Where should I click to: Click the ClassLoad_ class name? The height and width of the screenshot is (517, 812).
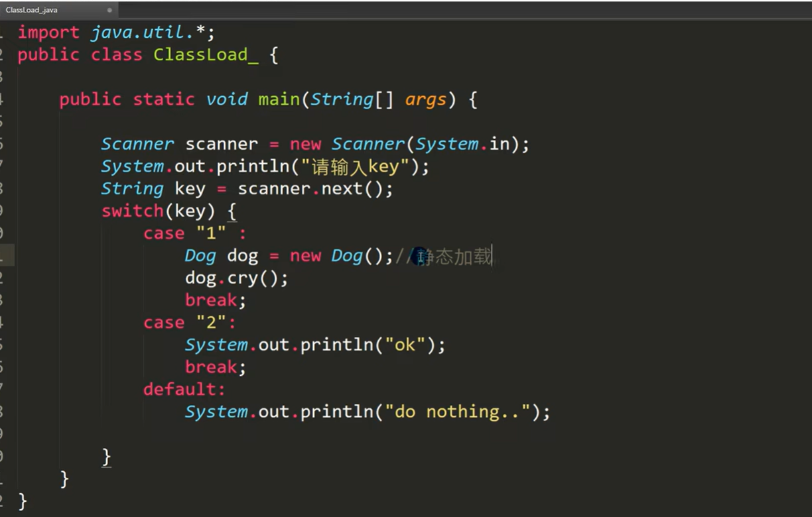pyautogui.click(x=206, y=55)
